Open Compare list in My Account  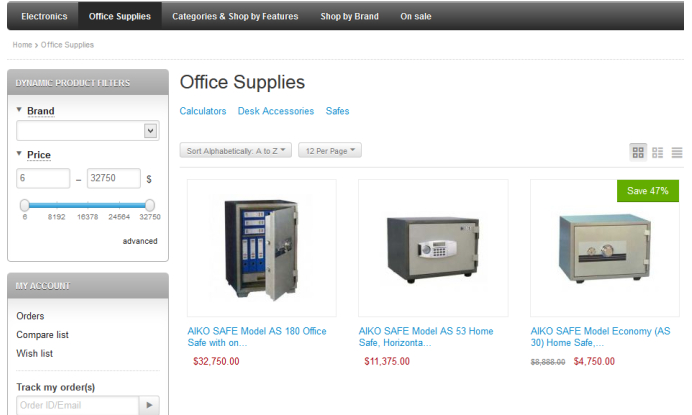click(42, 335)
